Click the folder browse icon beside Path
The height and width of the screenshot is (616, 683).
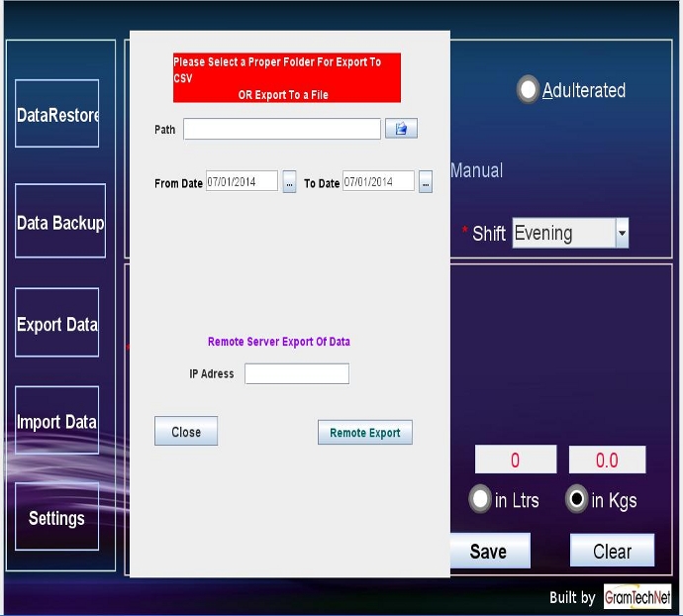point(401,129)
